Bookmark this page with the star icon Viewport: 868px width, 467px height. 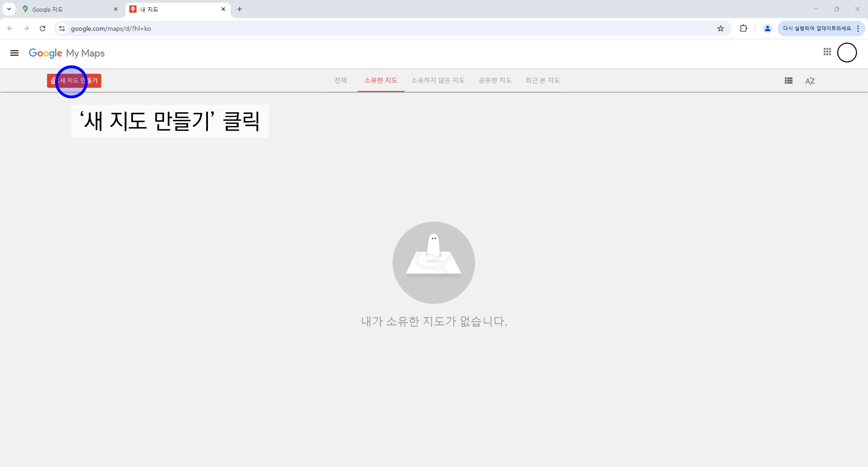720,29
